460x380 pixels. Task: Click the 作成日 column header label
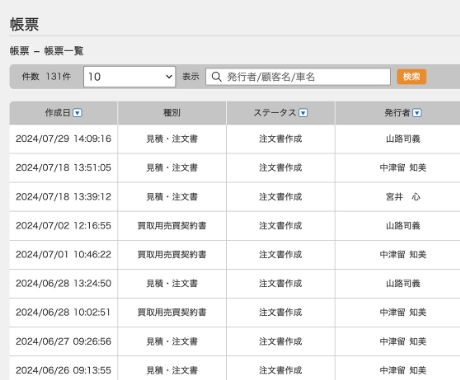pyautogui.click(x=58, y=113)
